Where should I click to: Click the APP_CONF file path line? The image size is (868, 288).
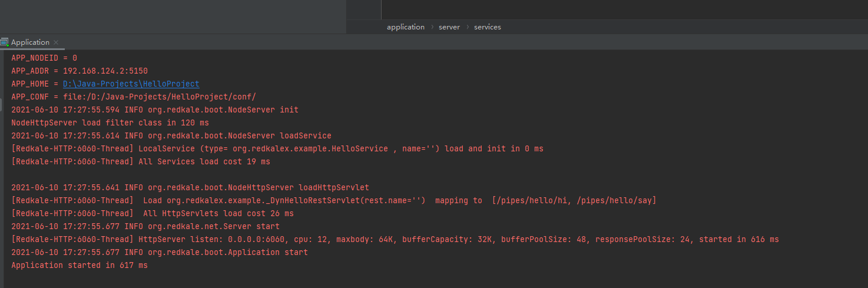(x=134, y=97)
